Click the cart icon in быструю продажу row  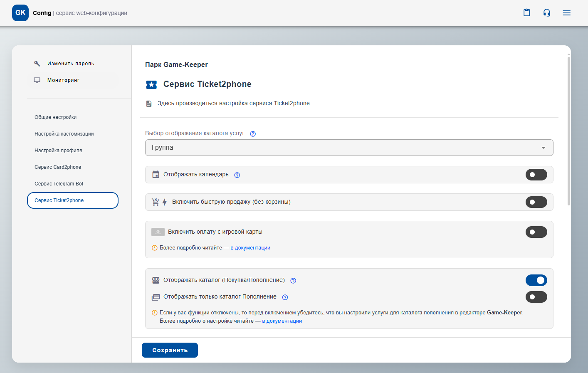[156, 202]
